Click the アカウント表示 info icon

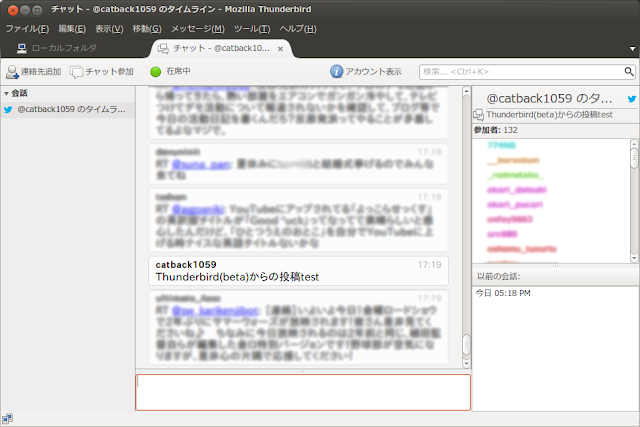click(x=336, y=71)
